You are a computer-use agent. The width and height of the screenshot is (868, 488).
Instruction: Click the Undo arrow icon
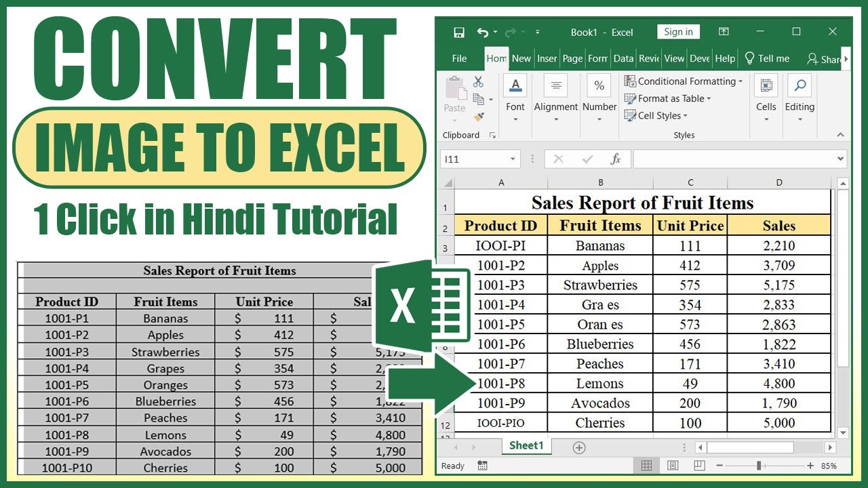(x=482, y=32)
